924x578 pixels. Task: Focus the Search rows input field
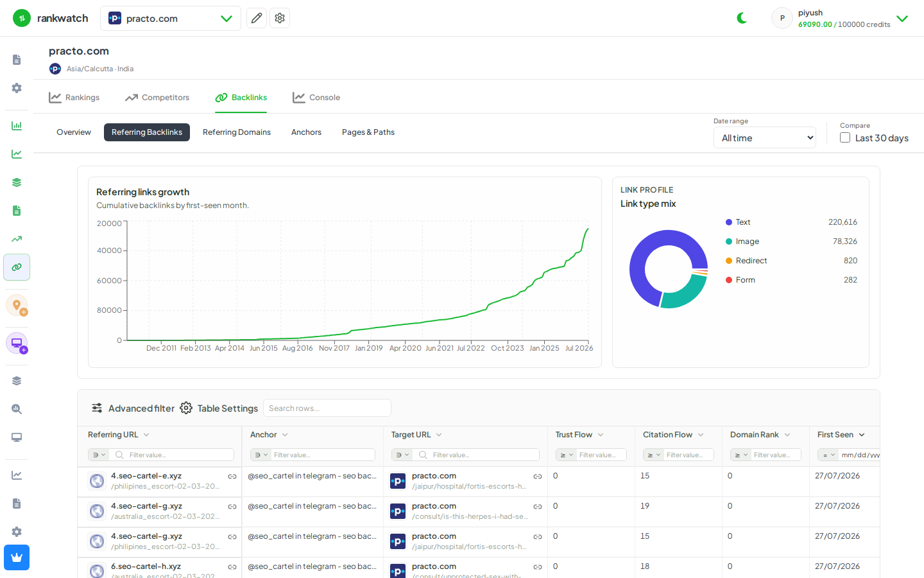pyautogui.click(x=327, y=408)
